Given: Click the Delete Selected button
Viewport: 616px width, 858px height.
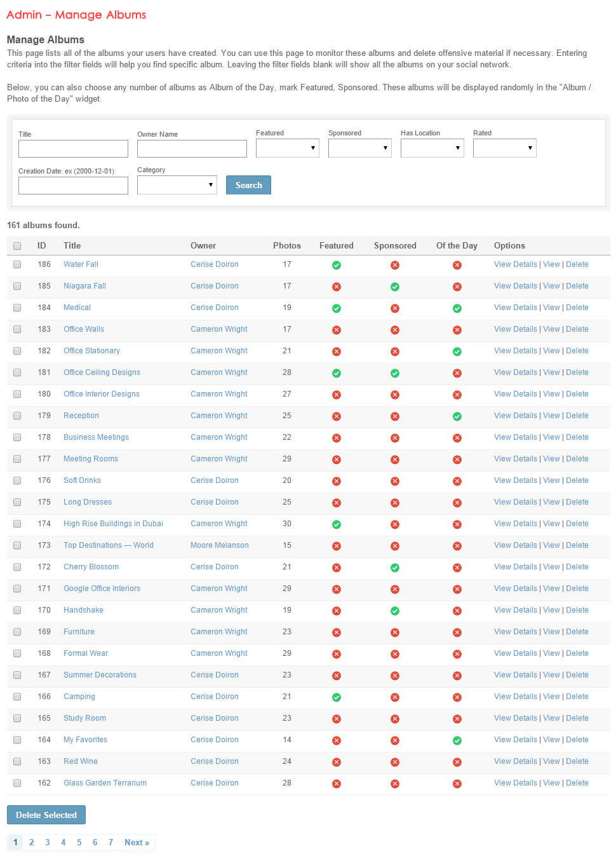Looking at the screenshot, I should click(46, 815).
